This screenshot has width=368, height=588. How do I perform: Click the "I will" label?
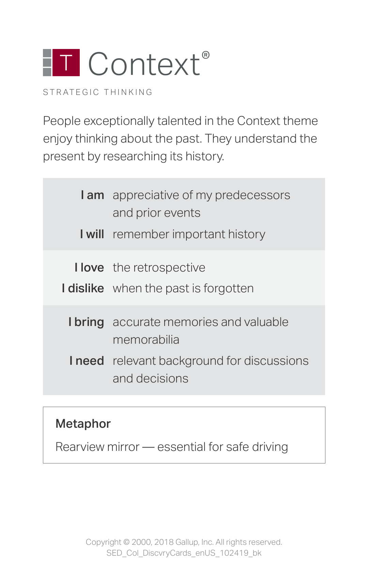pyautogui.click(x=92, y=234)
